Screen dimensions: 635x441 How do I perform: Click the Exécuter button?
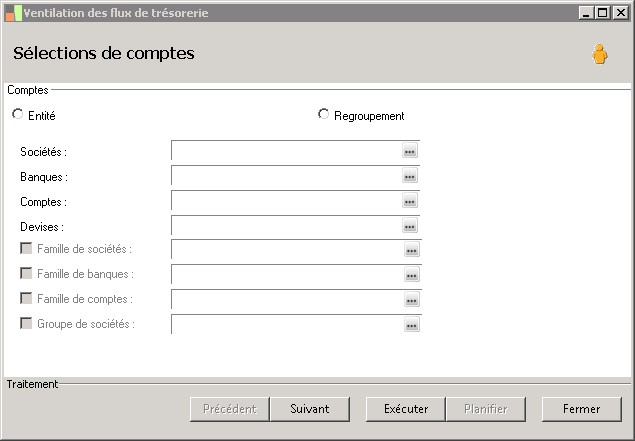click(406, 409)
